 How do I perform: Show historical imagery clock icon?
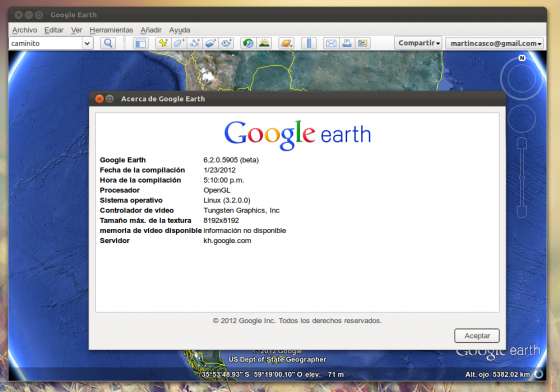248,43
